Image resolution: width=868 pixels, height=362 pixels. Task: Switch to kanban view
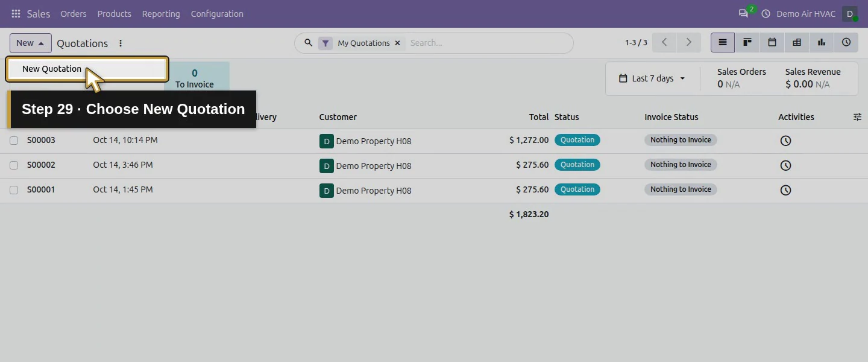point(747,43)
